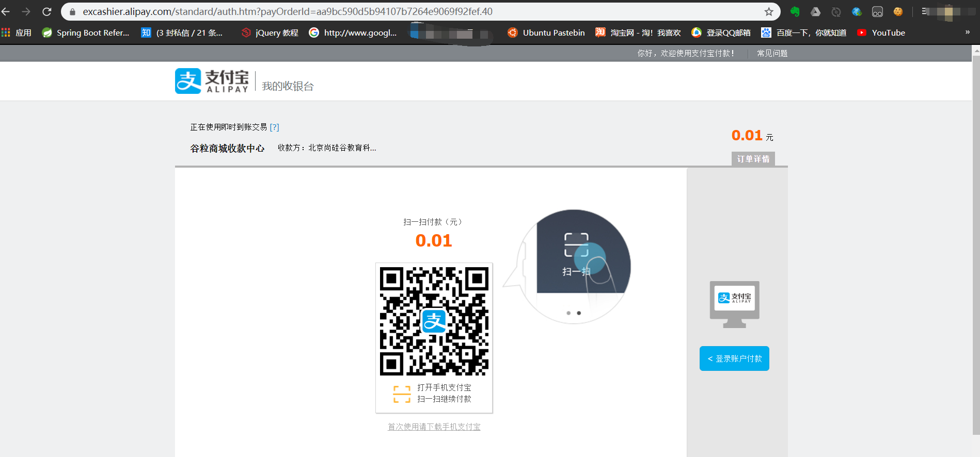Expand hidden bookmarks chevron

pyautogui.click(x=968, y=32)
